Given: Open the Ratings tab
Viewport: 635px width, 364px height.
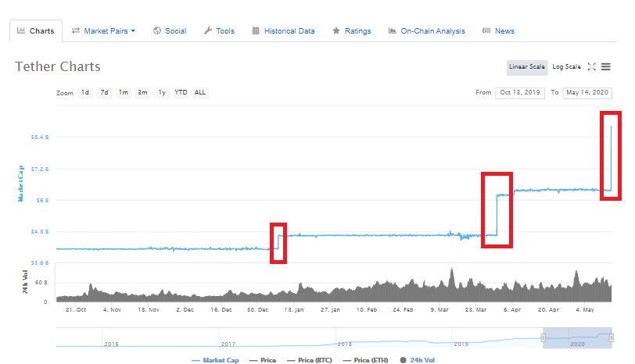Looking at the screenshot, I should point(352,30).
